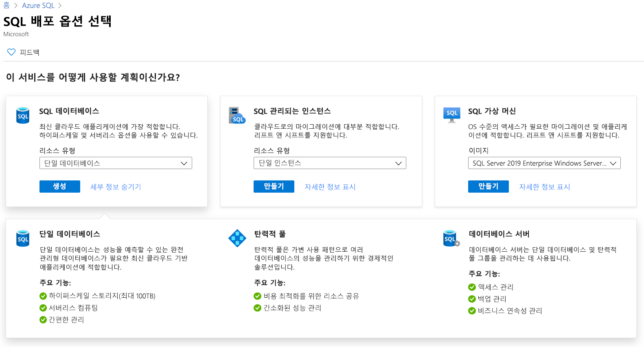Click the 이미지 label in VM card
This screenshot has height=347, width=644.
(478, 151)
